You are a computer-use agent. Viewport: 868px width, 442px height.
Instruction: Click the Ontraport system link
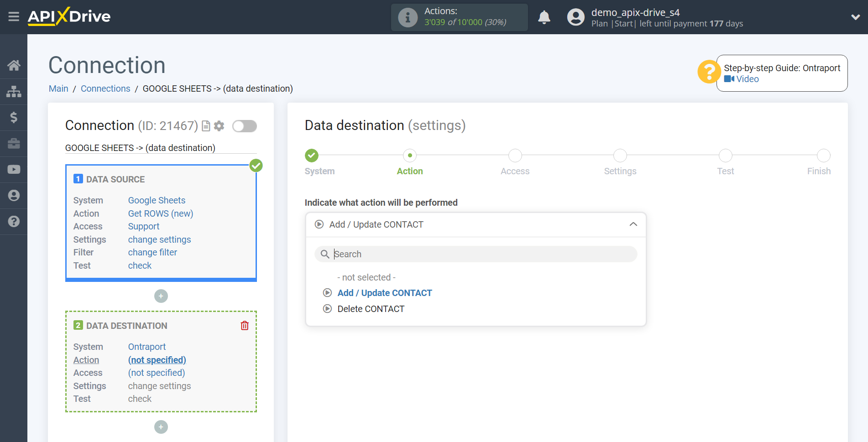(147, 347)
